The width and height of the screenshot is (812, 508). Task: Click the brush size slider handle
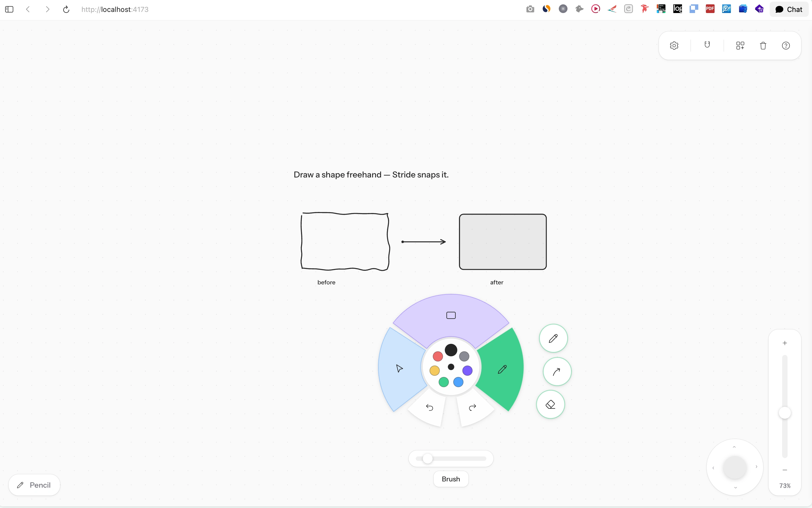tap(427, 459)
